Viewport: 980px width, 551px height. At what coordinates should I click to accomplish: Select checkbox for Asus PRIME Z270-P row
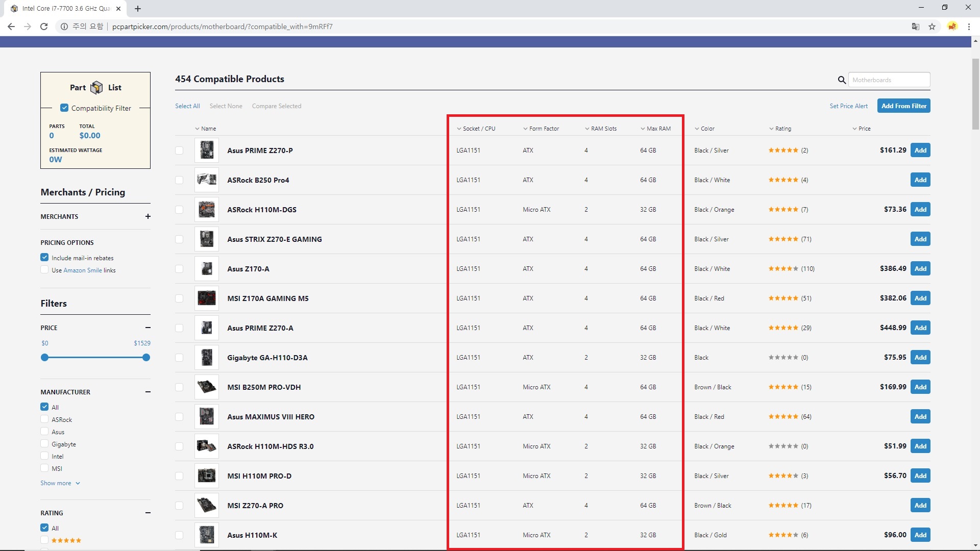[179, 151]
